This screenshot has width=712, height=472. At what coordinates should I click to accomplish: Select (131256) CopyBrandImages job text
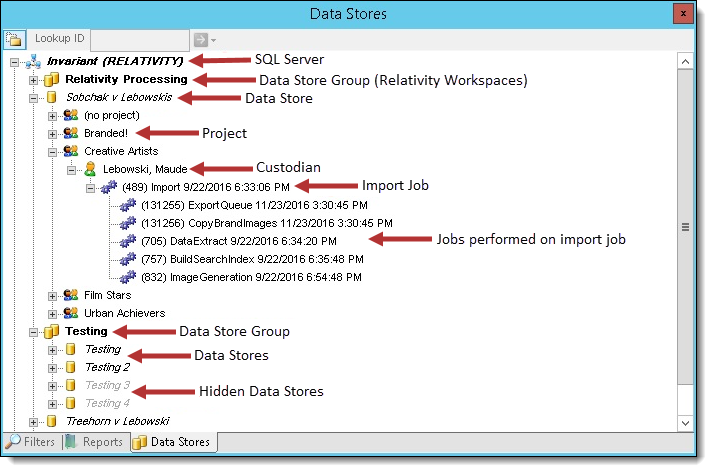coord(267,223)
